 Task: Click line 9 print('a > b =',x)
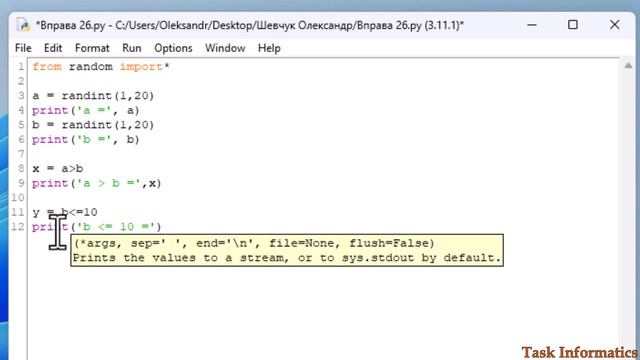click(x=97, y=183)
